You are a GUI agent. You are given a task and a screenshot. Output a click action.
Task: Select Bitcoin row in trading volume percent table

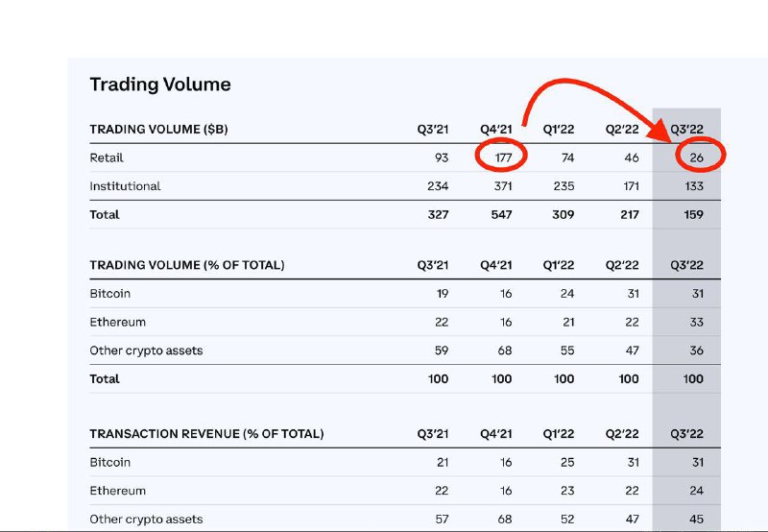coord(405,294)
